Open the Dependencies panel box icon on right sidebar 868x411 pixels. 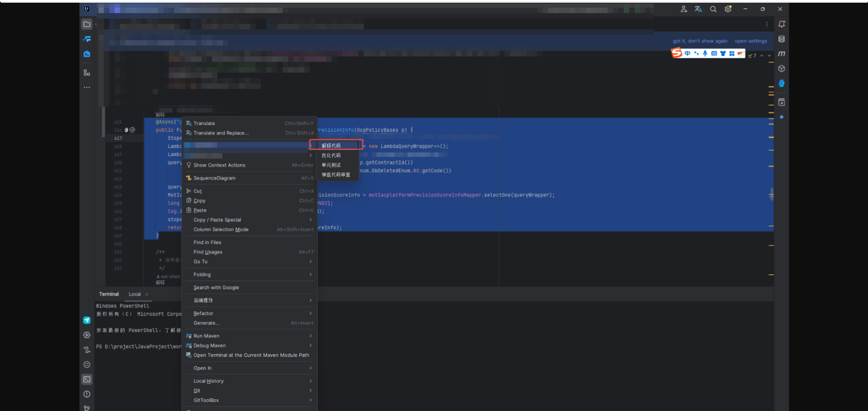point(782,68)
